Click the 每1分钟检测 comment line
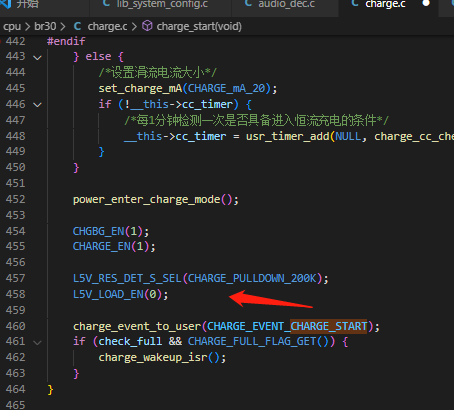The image size is (454, 410). pos(256,120)
